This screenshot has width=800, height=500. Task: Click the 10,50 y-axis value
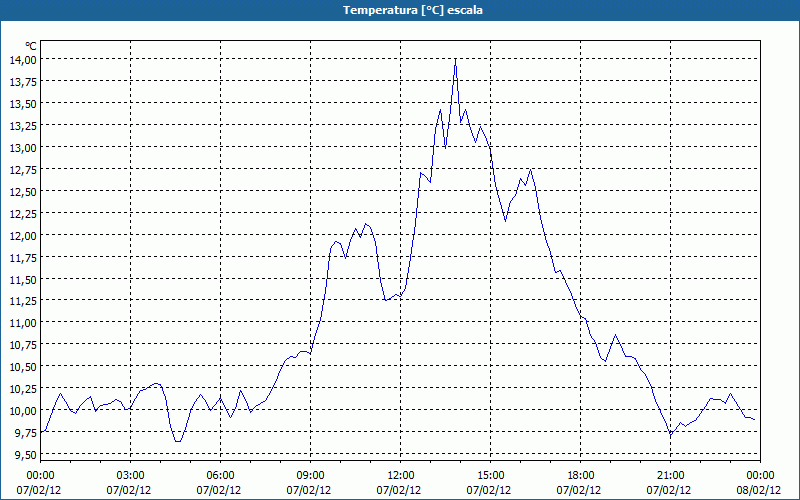point(23,367)
